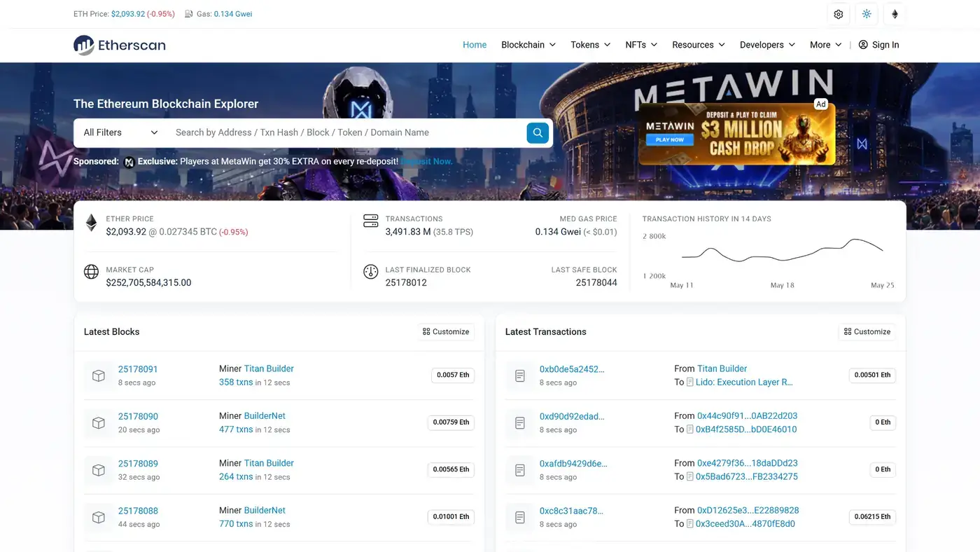Image resolution: width=980 pixels, height=552 pixels.
Task: Click the 0.0057 Eth reward badge
Action: 453,375
